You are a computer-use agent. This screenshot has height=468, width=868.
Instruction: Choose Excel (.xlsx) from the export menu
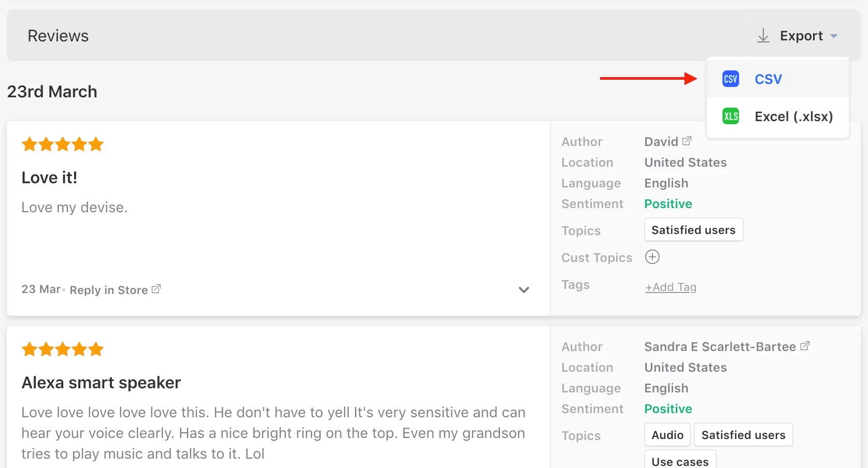coord(793,116)
